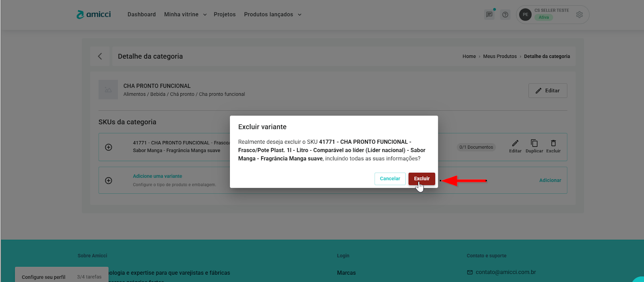Duplicate SKU 41771 using Duplicar icon
Viewport: 644px width, 282px height.
(x=534, y=143)
